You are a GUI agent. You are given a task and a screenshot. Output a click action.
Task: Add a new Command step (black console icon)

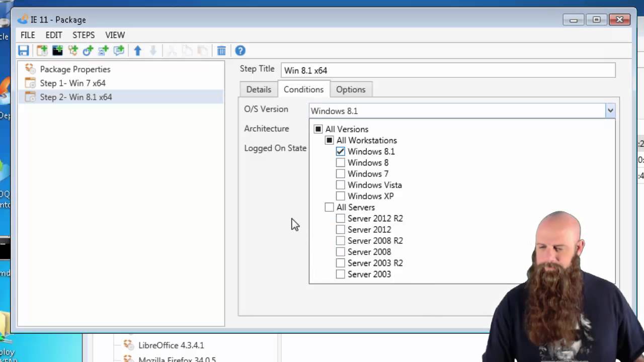pos(57,50)
